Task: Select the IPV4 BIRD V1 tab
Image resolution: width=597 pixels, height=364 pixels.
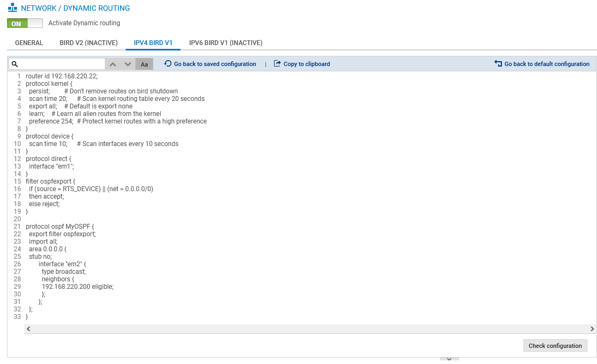Action: click(x=153, y=43)
